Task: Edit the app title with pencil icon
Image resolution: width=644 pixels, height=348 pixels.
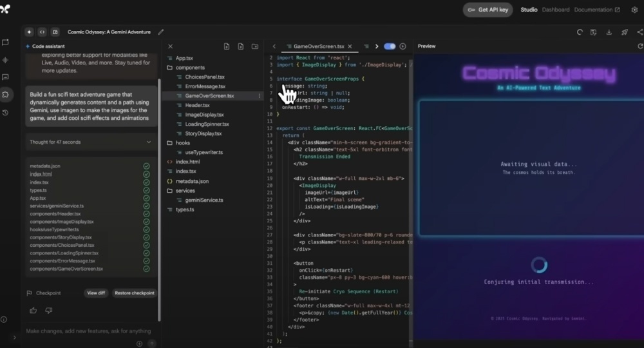Action: tap(160, 32)
